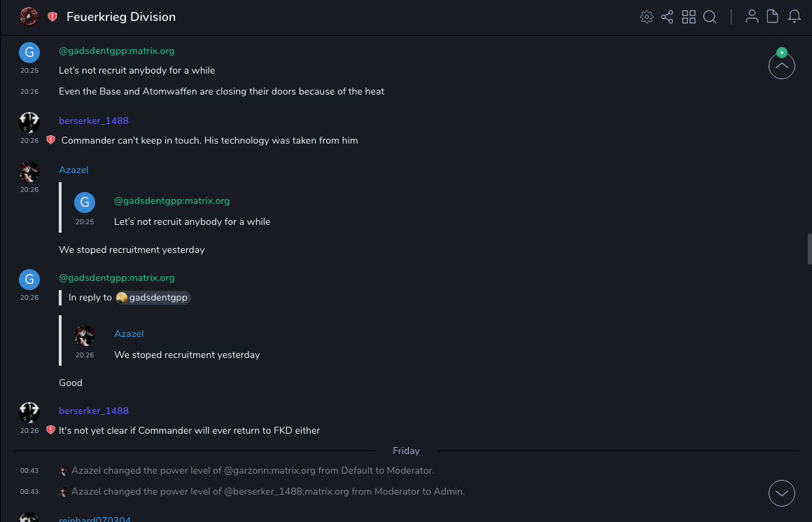Click the share room icon

coord(667,17)
